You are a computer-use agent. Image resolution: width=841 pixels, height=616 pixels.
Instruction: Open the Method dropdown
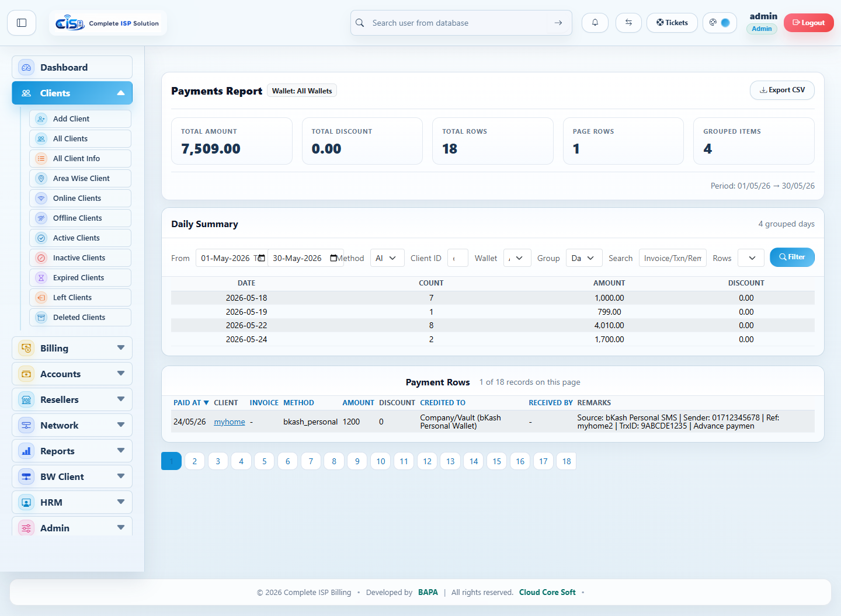(x=387, y=258)
